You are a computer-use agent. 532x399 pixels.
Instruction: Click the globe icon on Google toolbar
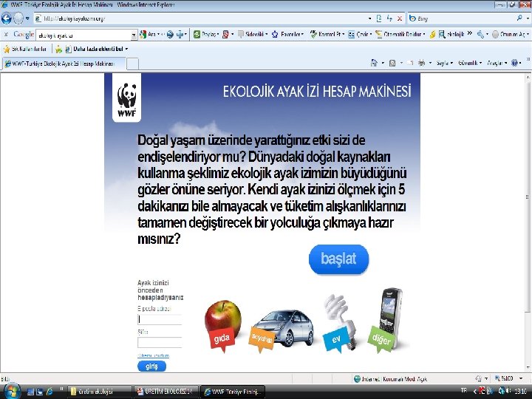[171, 34]
